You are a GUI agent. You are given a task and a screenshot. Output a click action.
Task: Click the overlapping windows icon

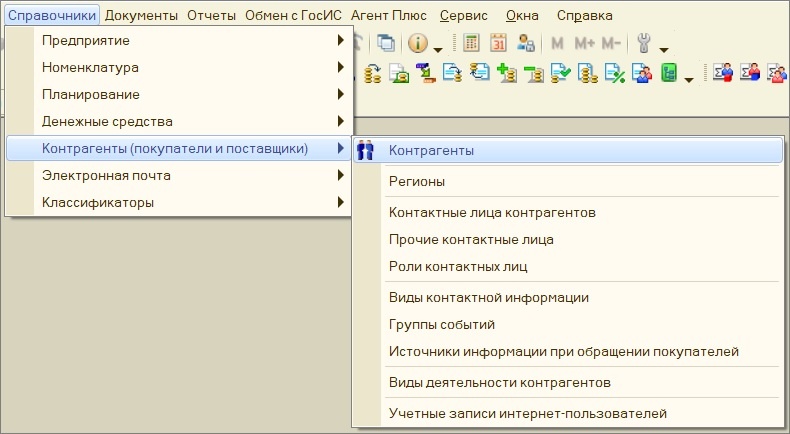(386, 43)
